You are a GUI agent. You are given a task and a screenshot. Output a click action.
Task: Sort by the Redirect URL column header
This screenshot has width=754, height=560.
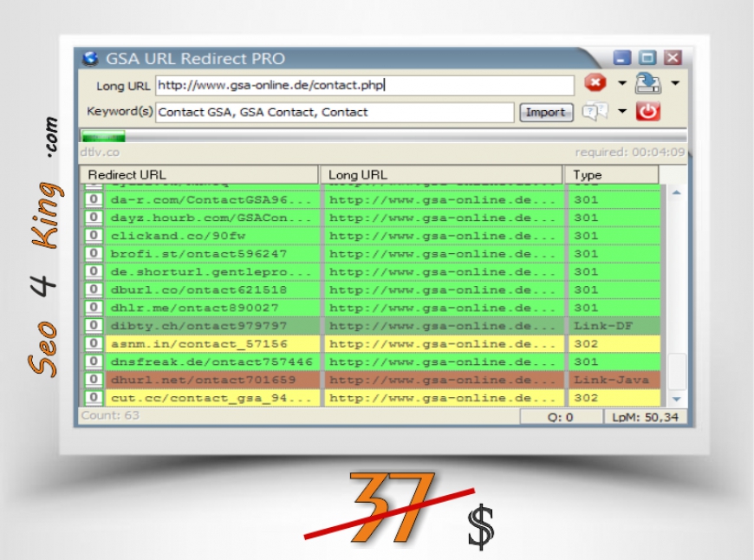(x=198, y=174)
